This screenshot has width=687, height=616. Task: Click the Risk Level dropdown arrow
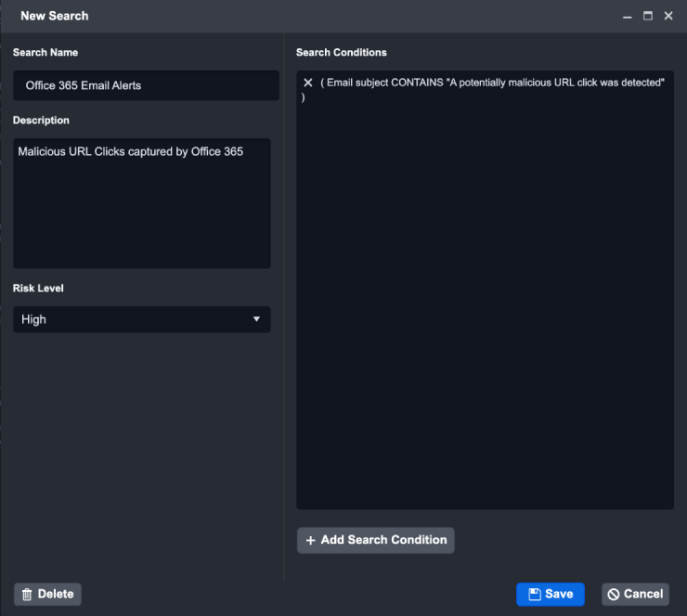[256, 319]
